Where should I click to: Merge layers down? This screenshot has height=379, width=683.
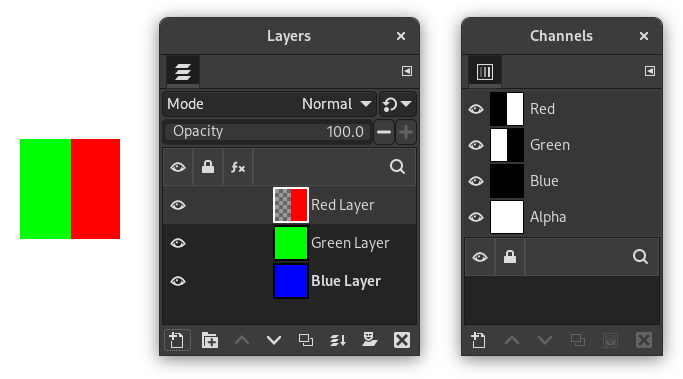click(338, 340)
